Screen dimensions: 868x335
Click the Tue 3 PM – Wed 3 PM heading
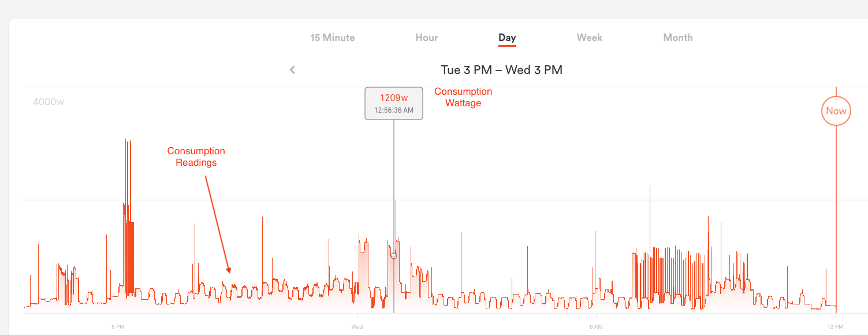[501, 70]
